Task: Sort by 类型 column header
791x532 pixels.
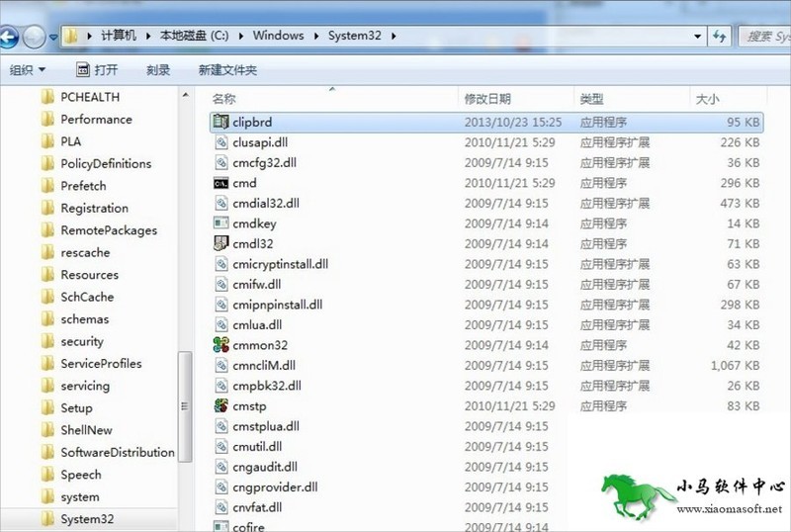Action: pyautogui.click(x=591, y=99)
